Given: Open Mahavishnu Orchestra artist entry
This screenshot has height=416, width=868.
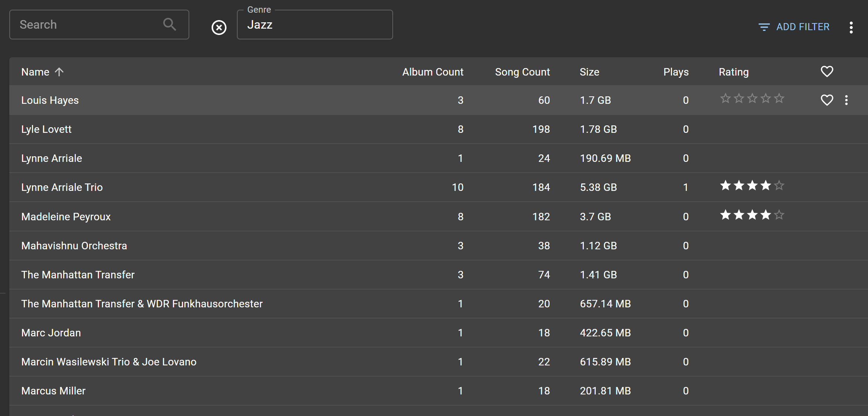Looking at the screenshot, I should pos(74,246).
